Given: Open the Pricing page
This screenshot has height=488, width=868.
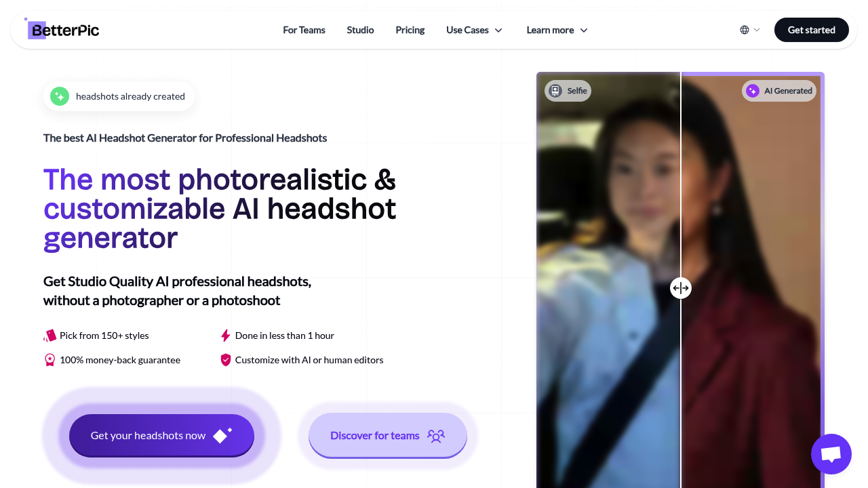Looking at the screenshot, I should [x=410, y=30].
